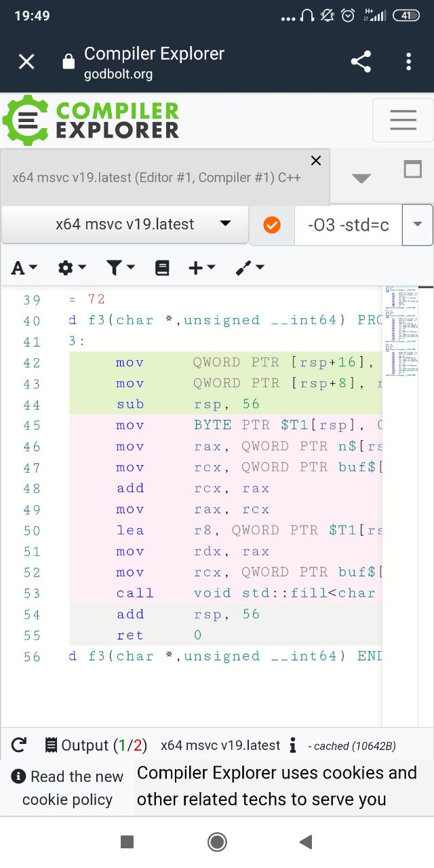Tap the Android home circle button
434x868 pixels.
[x=217, y=842]
